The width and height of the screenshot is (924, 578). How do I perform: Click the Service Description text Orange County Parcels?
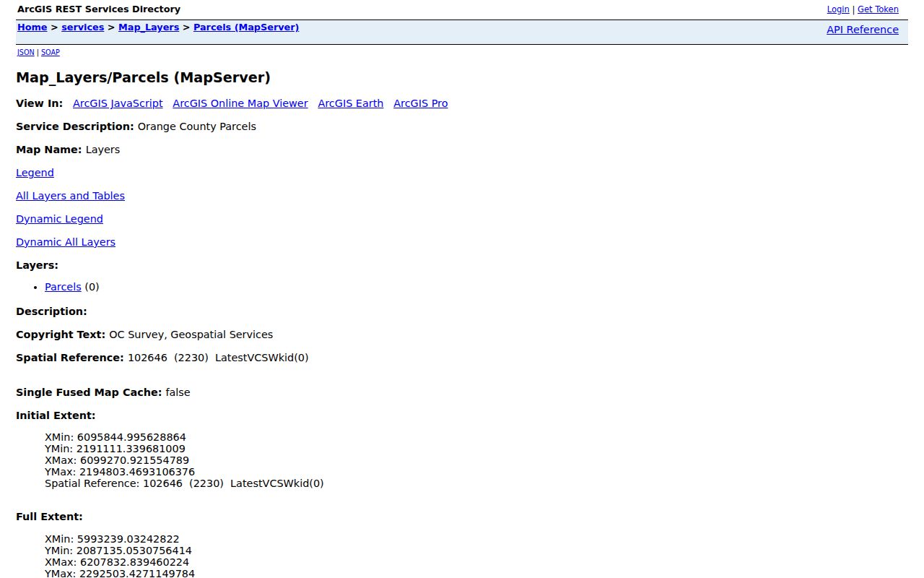tap(197, 126)
